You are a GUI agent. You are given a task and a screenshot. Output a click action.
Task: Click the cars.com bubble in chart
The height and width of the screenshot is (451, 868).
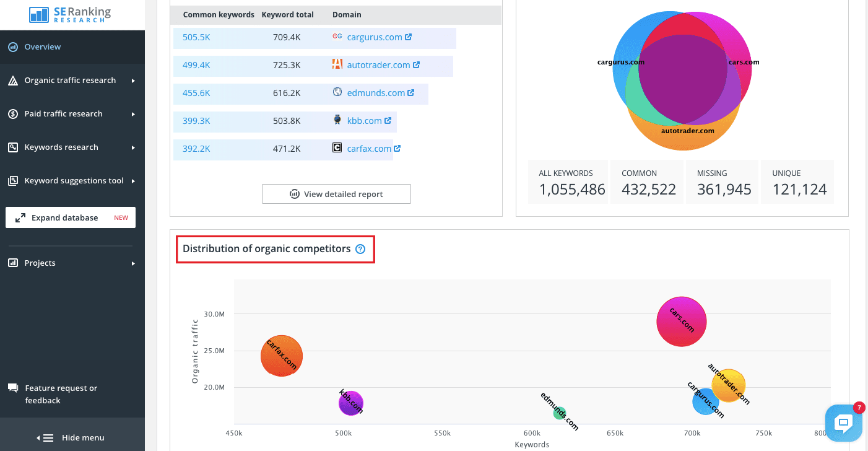[x=681, y=322]
